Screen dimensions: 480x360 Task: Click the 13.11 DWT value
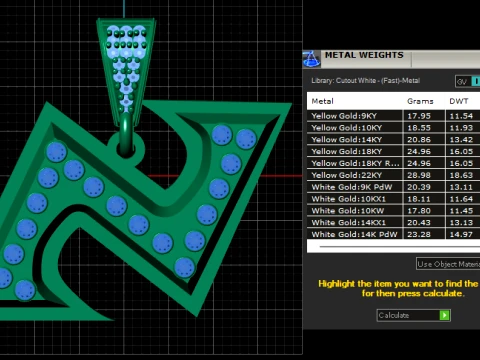click(x=461, y=187)
